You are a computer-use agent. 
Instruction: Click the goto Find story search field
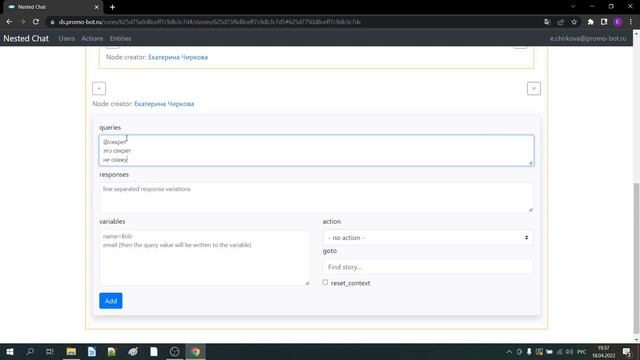(428, 267)
